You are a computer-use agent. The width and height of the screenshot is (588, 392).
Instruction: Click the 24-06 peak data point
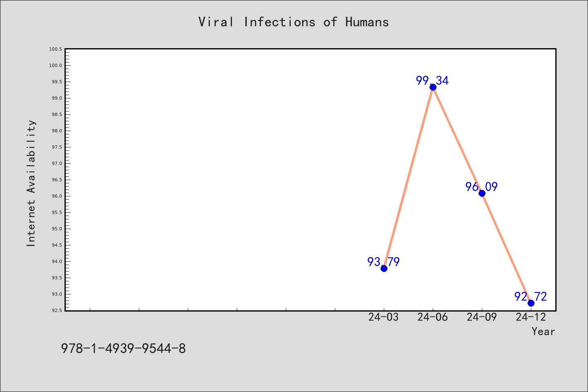tap(433, 87)
